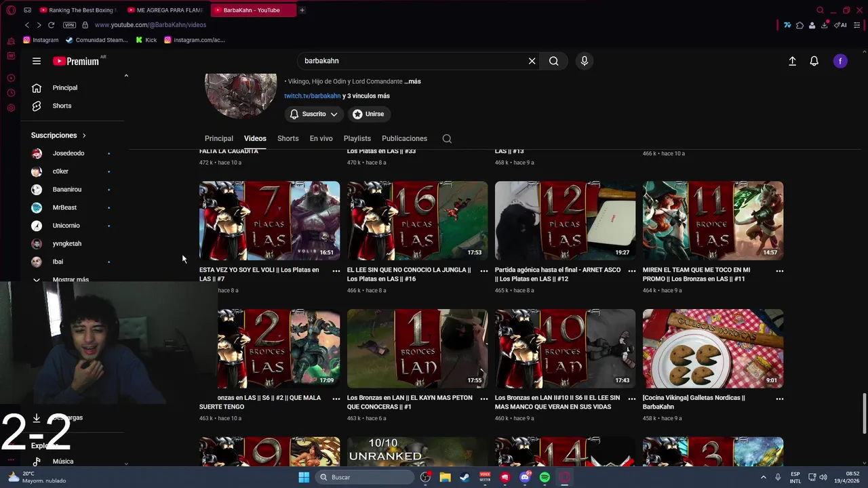Image resolution: width=868 pixels, height=488 pixels.
Task: Select the Videos channel tab
Action: point(255,138)
